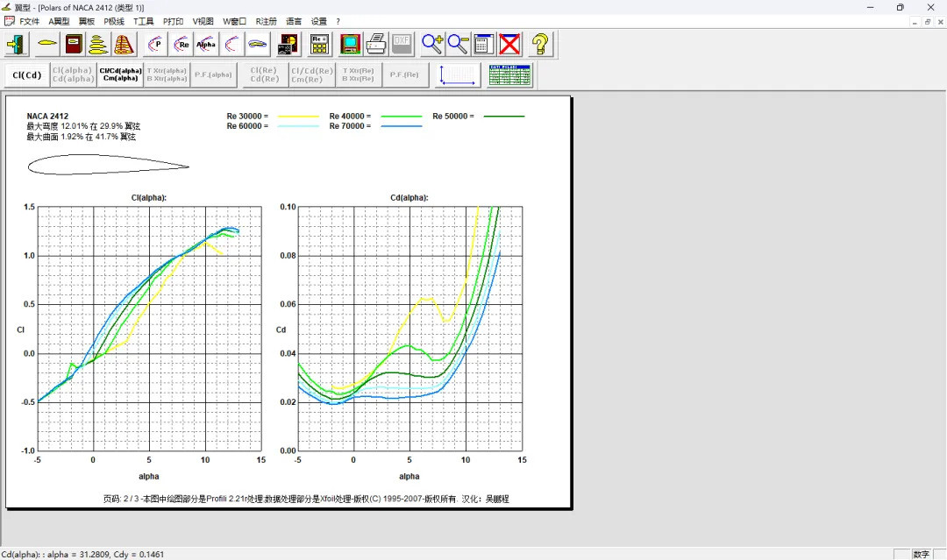Click the blue axes graph icon
The height and width of the screenshot is (560, 947).
(457, 74)
